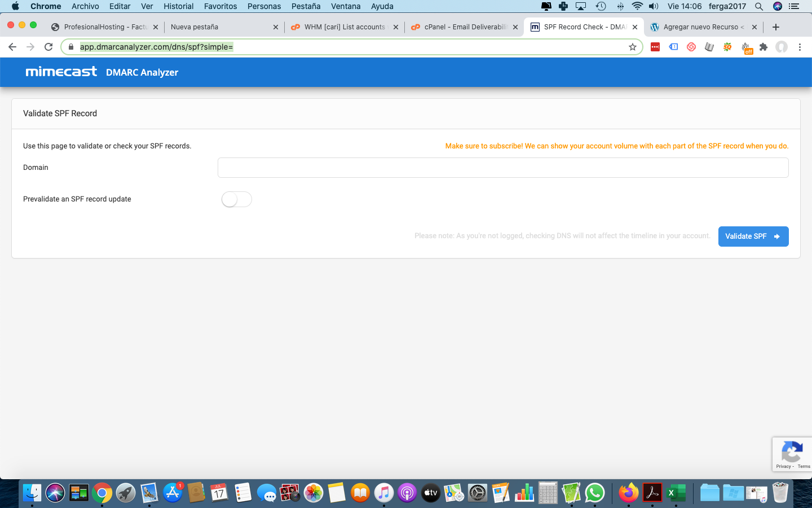Screen dimensions: 812x508
Task: Open new tab with plus icon
Action: (x=776, y=27)
